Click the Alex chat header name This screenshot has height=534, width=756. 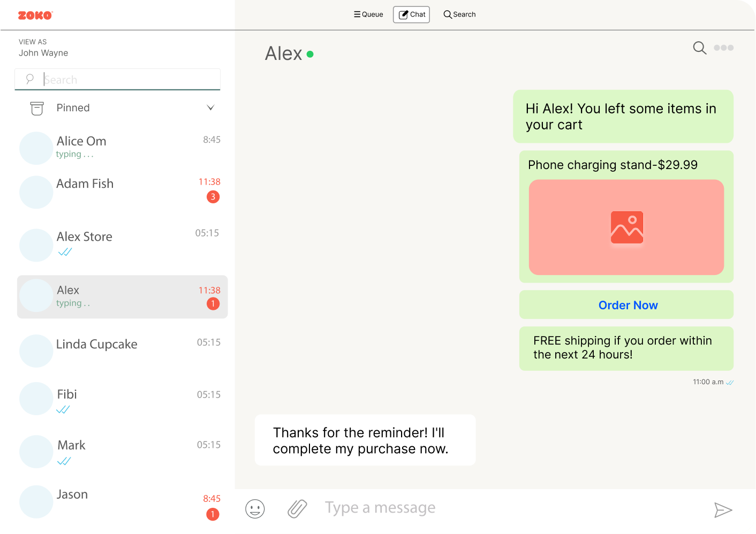tap(284, 54)
